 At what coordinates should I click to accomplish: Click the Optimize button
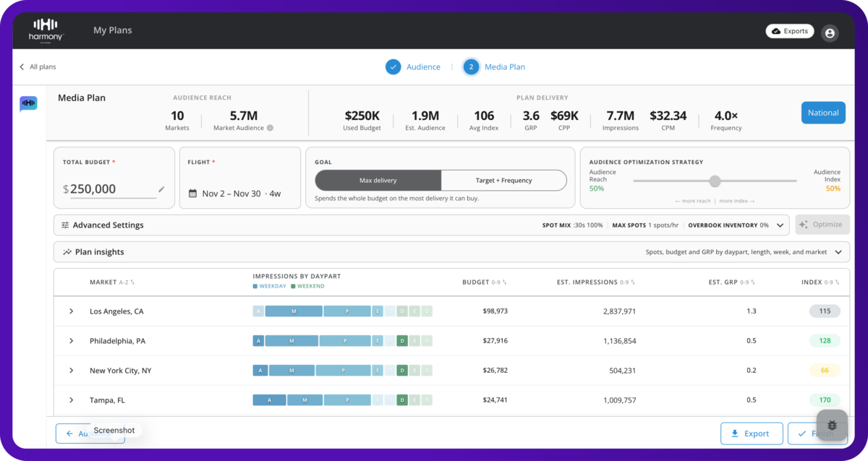coord(822,225)
